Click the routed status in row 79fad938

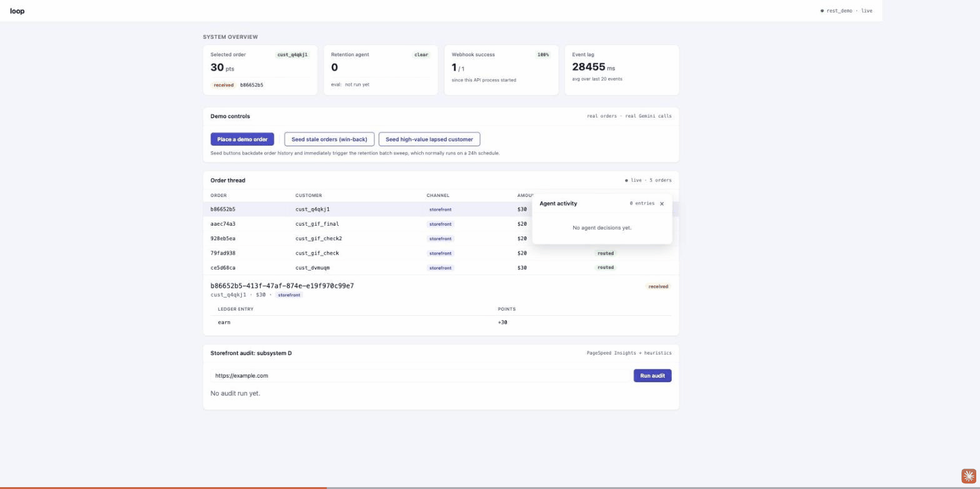click(606, 253)
